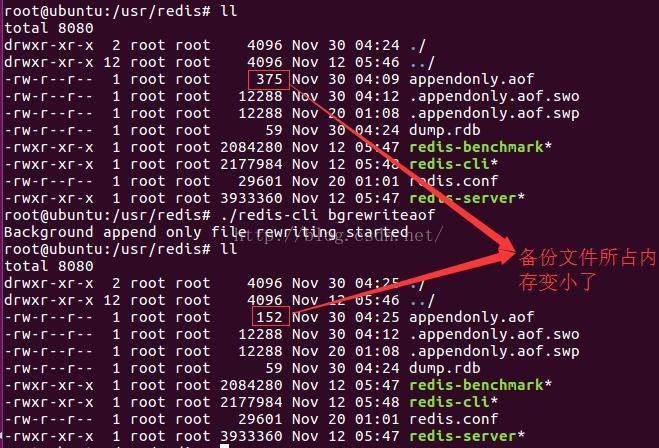Click .appendonly.aof.swp in the second listing
Viewport: 659px width, 448px height.
(494, 351)
